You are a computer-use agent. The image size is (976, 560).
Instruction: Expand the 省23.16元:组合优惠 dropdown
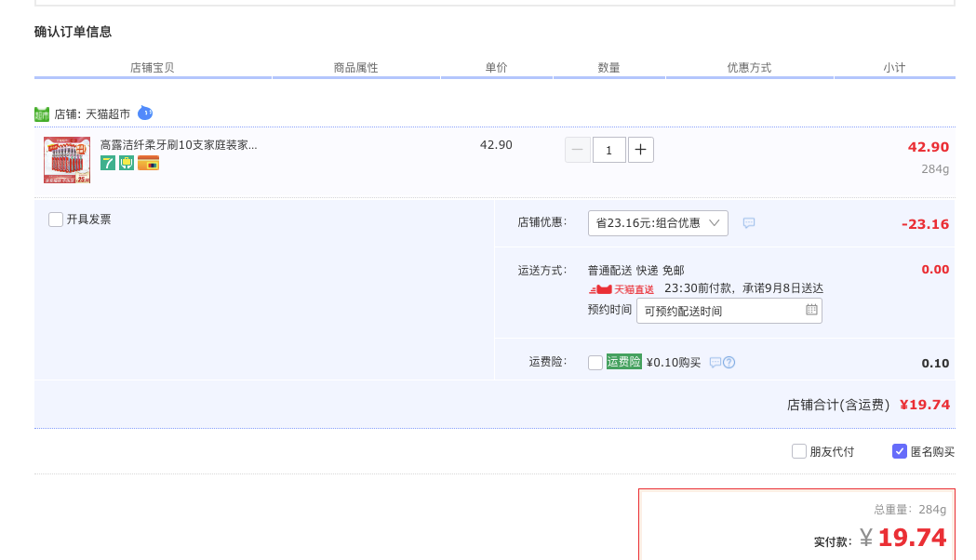pos(658,223)
